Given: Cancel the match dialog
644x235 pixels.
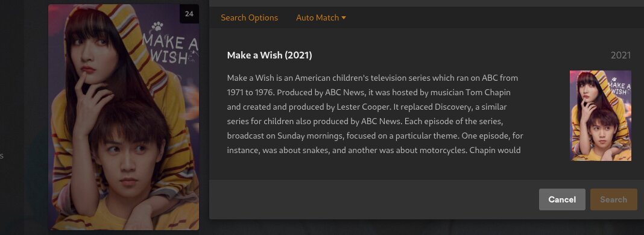Looking at the screenshot, I should click(x=562, y=199).
